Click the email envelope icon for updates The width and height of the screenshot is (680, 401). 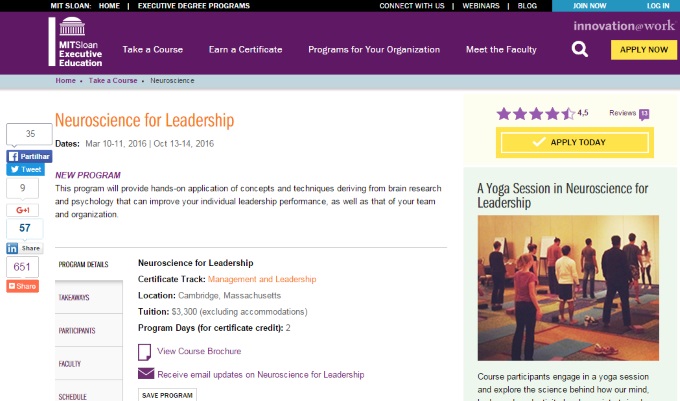point(146,374)
